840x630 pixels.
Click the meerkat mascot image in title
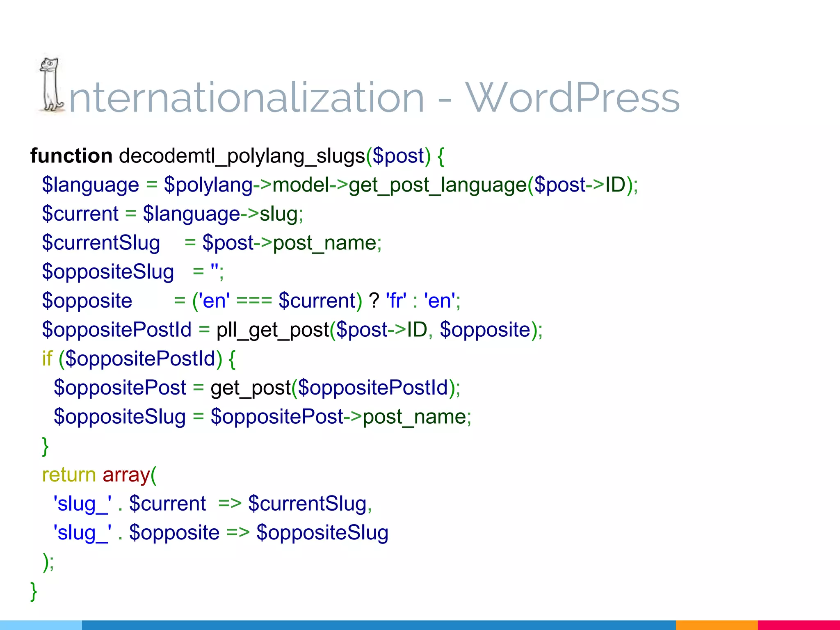(x=52, y=84)
